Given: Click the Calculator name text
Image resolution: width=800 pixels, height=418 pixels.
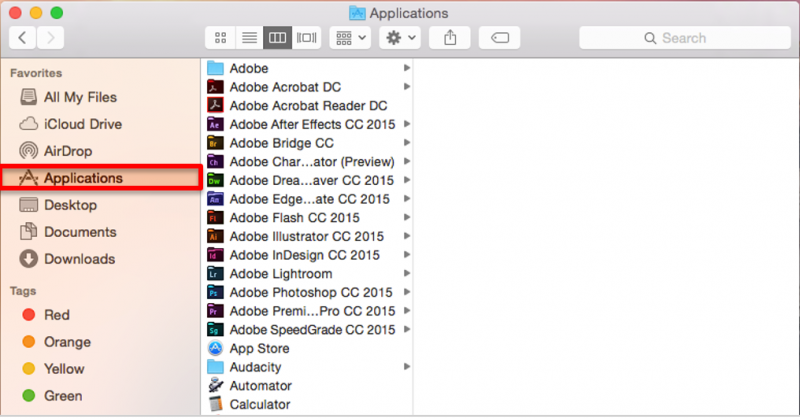Looking at the screenshot, I should coord(260,404).
